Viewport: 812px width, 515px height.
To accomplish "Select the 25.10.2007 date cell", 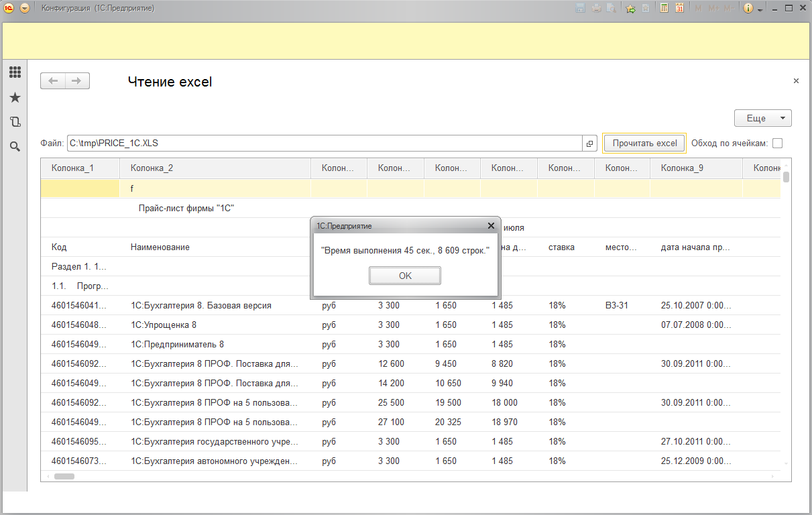I will 696,305.
